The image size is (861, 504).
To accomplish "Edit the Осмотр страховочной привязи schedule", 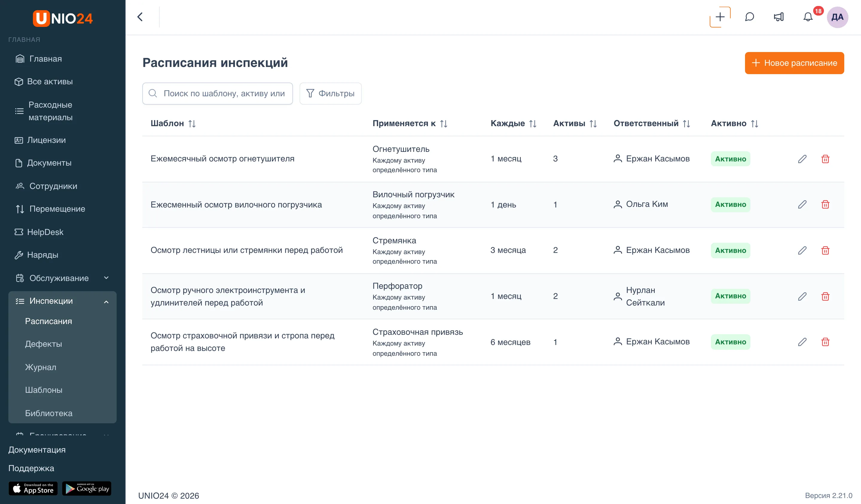I will click(x=802, y=342).
